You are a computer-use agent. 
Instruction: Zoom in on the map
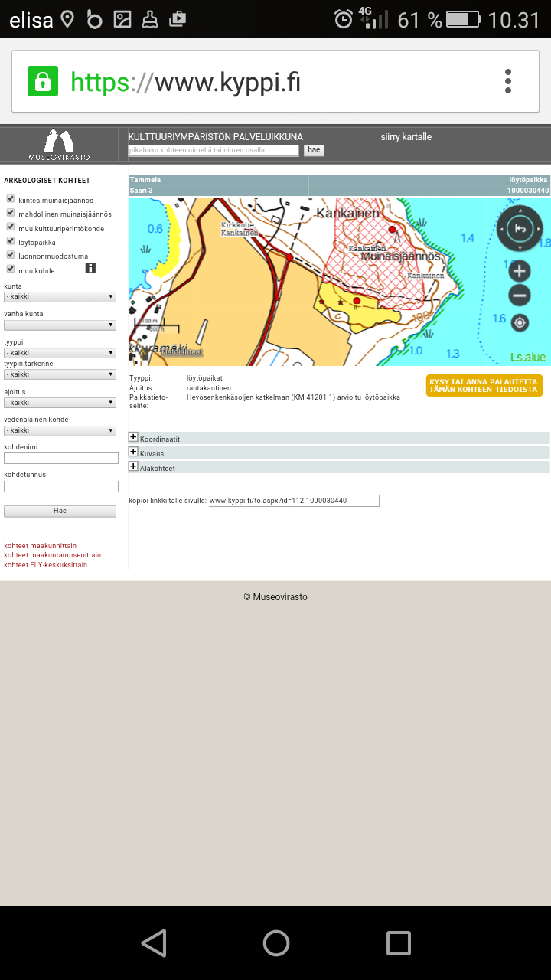click(520, 270)
